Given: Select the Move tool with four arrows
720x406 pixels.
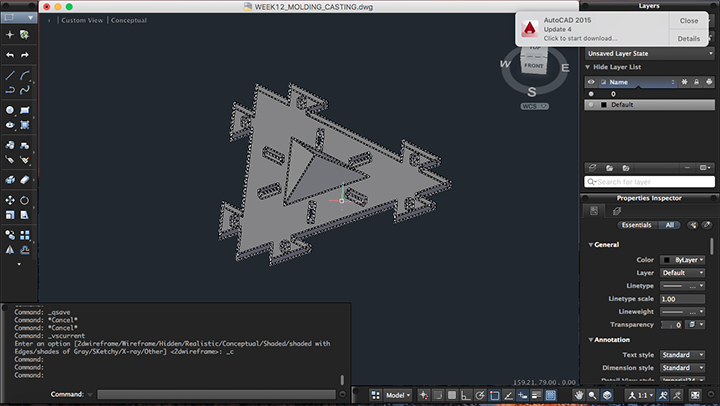Looking at the screenshot, I should coord(10,200).
